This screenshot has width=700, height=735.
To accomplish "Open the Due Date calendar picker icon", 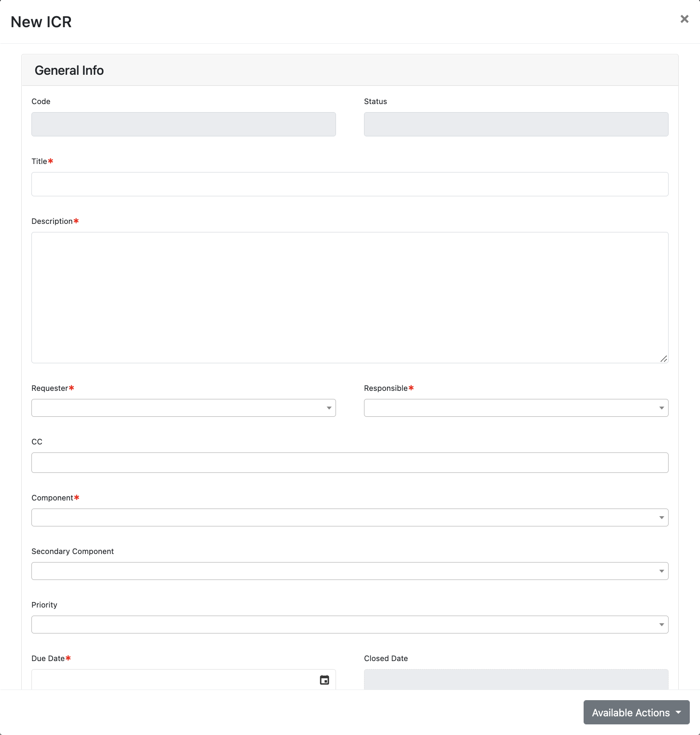I will (325, 680).
